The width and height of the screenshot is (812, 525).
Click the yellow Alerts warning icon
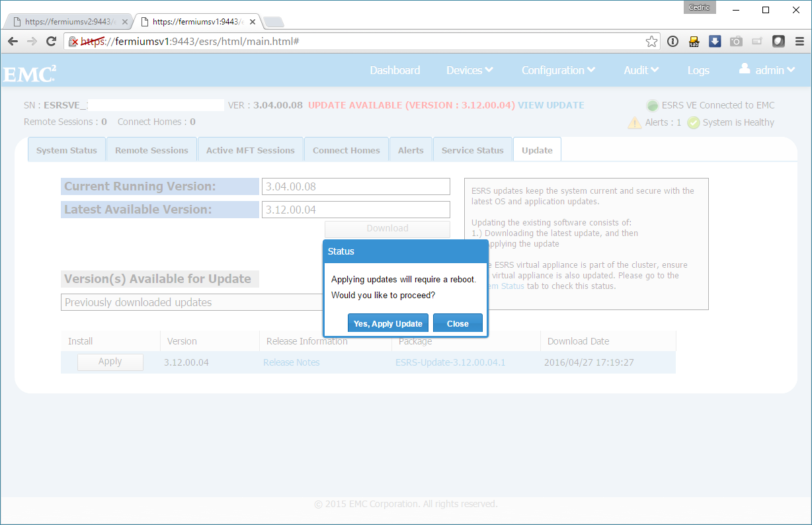click(634, 122)
